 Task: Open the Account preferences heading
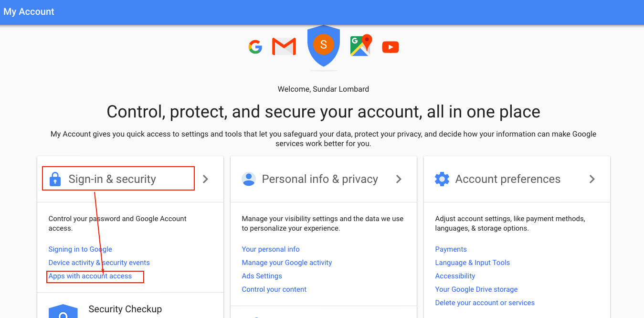click(508, 179)
